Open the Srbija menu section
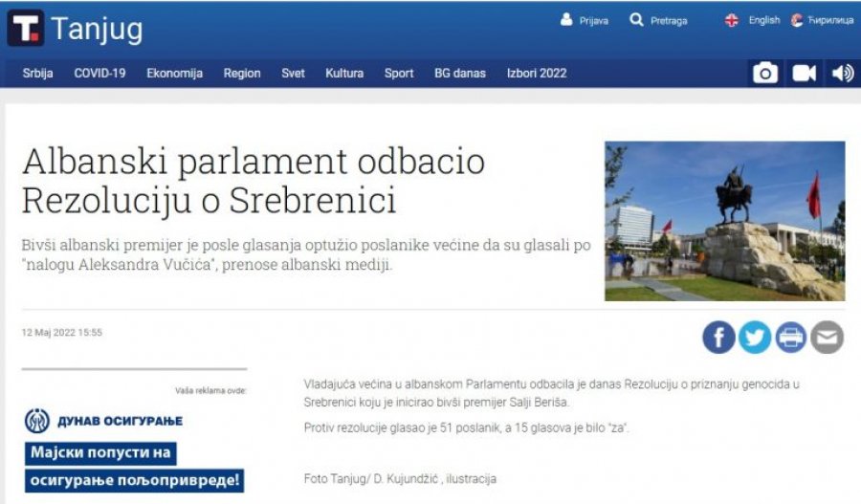 [38, 73]
